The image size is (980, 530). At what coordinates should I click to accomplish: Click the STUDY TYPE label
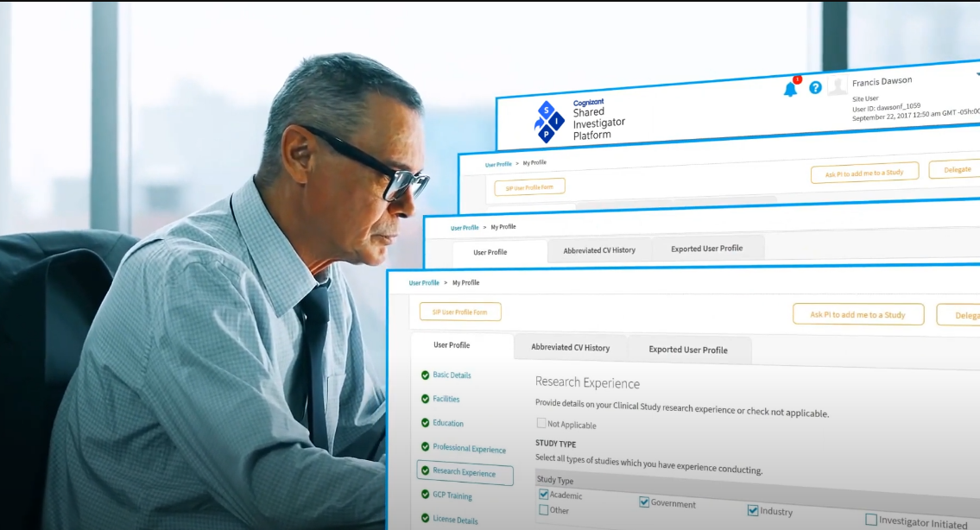point(556,444)
